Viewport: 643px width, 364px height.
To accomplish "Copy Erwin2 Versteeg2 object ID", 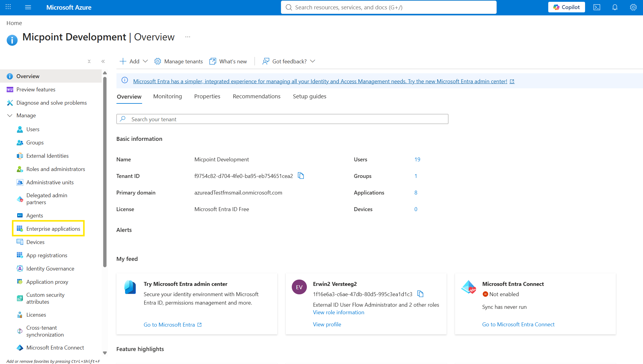I will (x=420, y=294).
